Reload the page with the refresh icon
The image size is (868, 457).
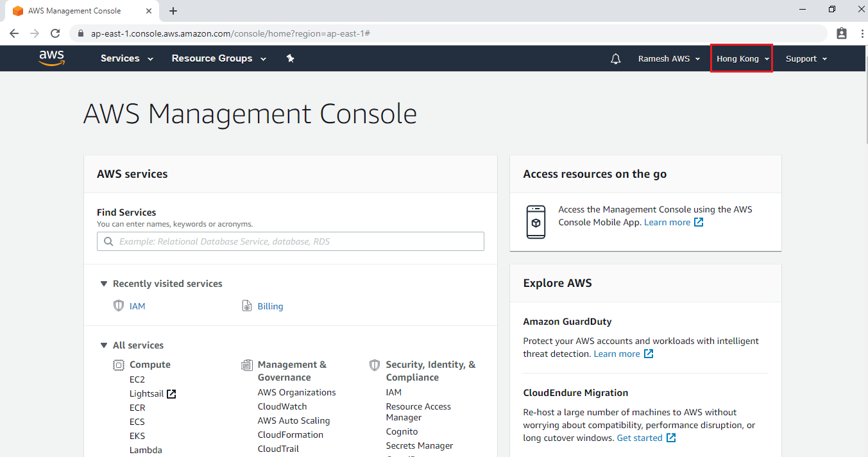click(55, 33)
